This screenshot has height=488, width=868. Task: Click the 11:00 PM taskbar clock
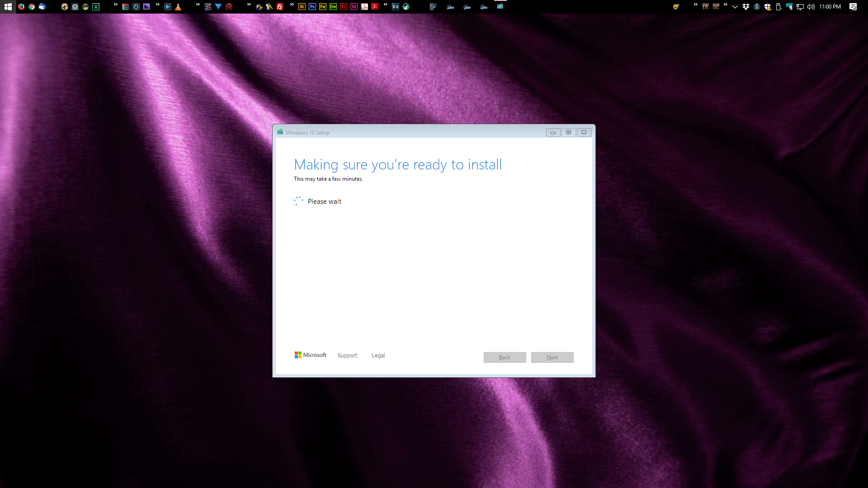tap(830, 7)
